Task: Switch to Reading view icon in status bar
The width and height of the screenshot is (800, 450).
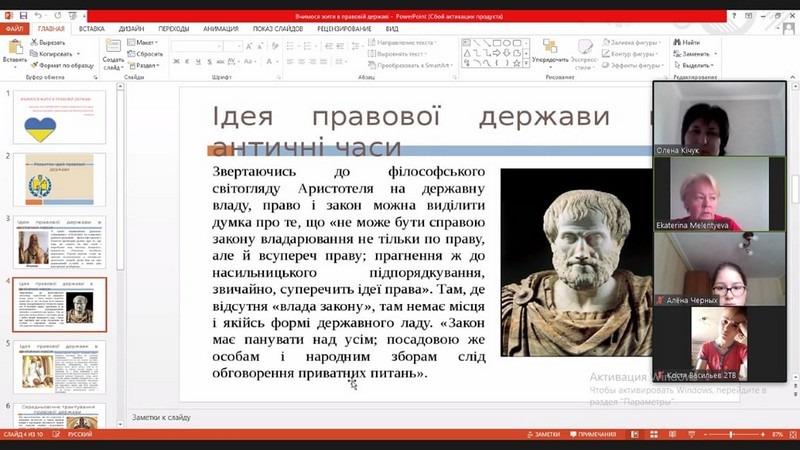Action: pyautogui.click(x=672, y=434)
